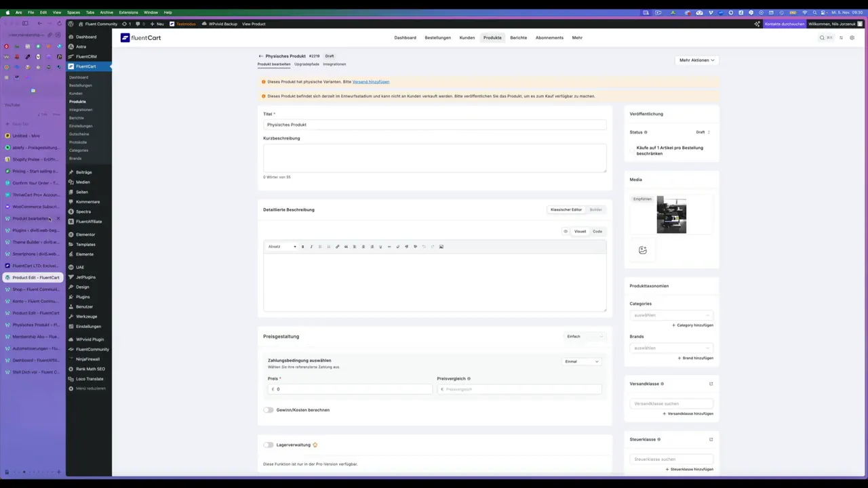Click the undo icon in the editor toolbar
868x488 pixels.
425,246
